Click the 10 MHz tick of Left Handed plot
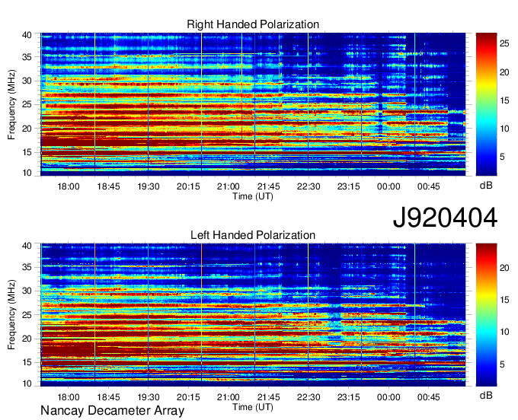Image resolution: width=518 pixels, height=420 pixels. [27, 383]
